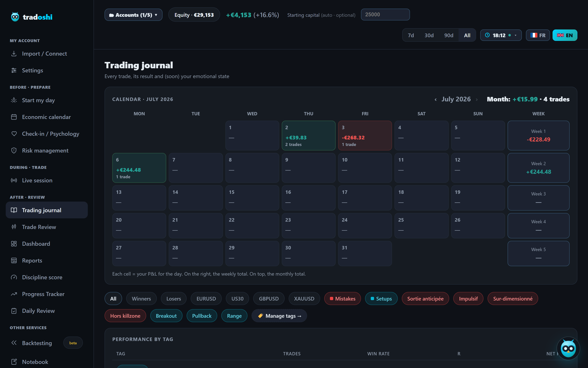Click the tradoshi owl logo
This screenshot has width=588, height=368.
15,17
